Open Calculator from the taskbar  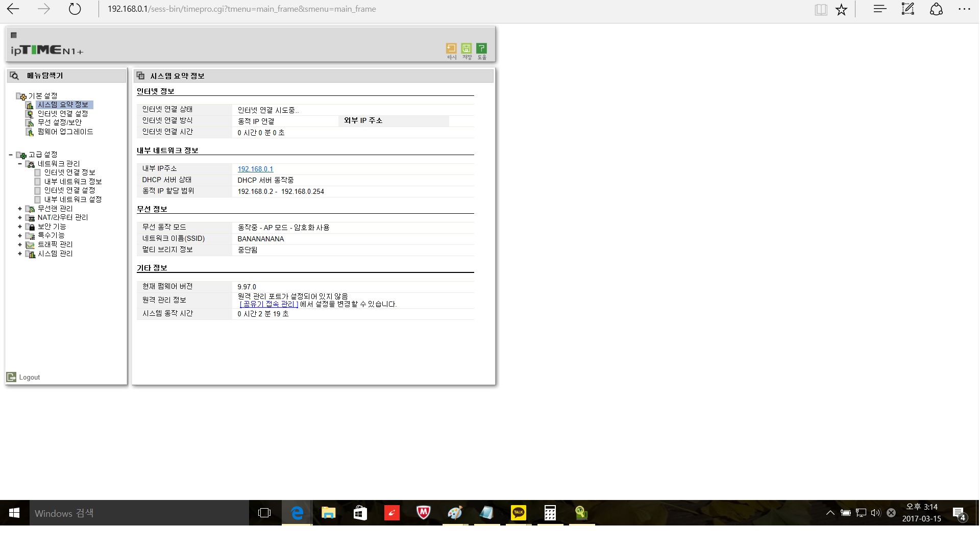(x=550, y=513)
